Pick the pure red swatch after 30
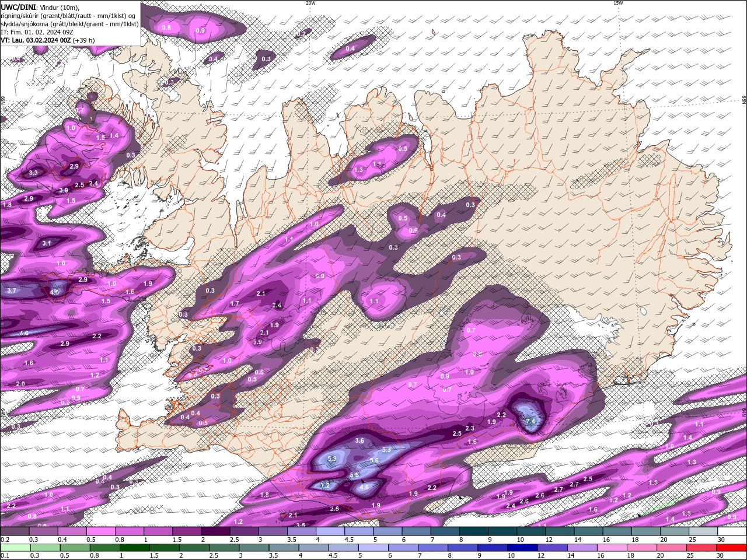 point(731,548)
